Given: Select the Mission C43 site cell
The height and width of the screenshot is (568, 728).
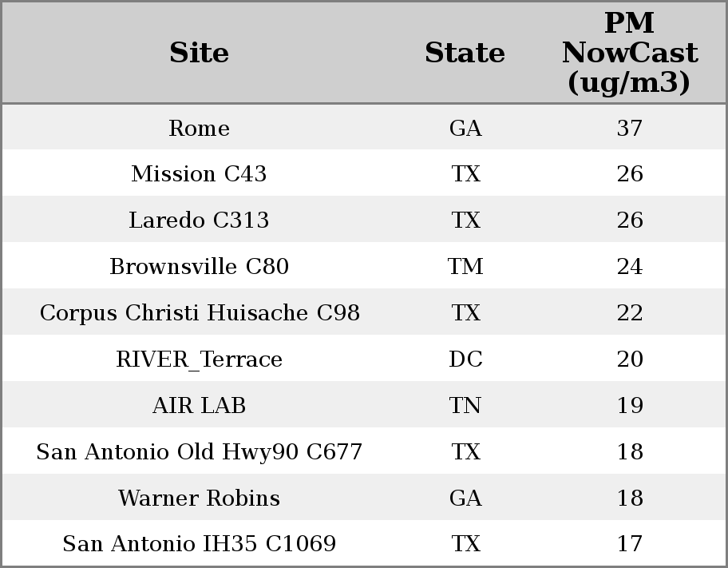Looking at the screenshot, I should point(199,174).
